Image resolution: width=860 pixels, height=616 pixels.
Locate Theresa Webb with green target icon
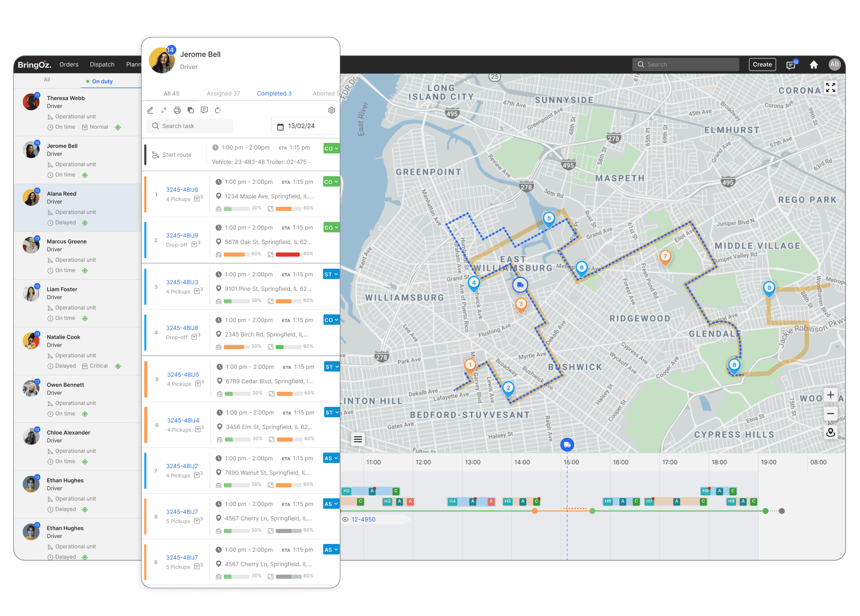click(x=118, y=128)
